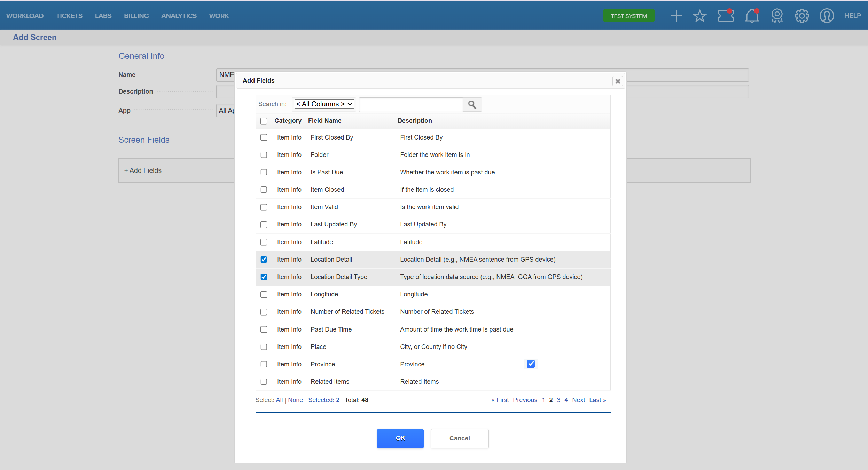This screenshot has width=868, height=470.
Task: Click the search magnifier icon
Action: [x=472, y=104]
